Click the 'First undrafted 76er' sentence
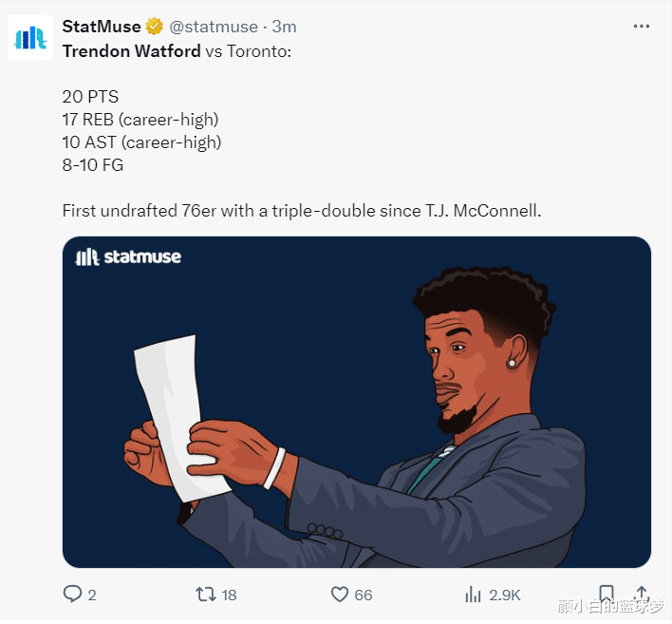This screenshot has width=672, height=624. pos(301,210)
